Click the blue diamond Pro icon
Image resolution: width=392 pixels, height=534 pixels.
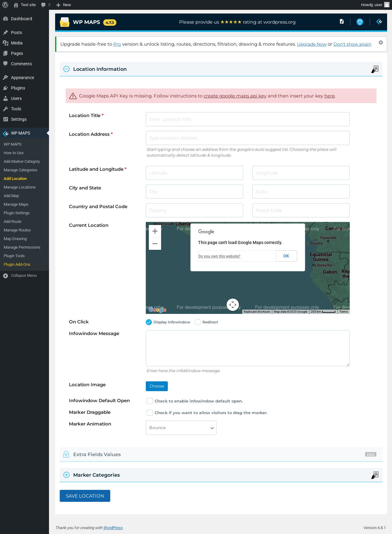click(360, 22)
